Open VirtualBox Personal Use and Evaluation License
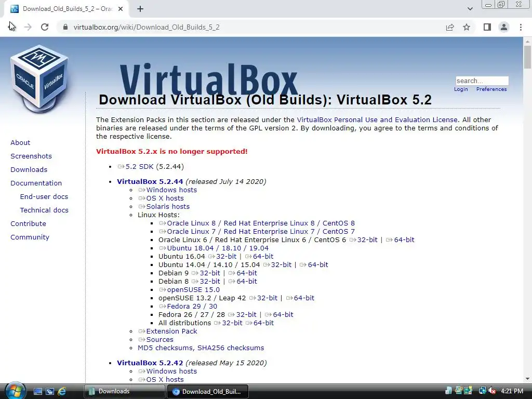 point(377,120)
